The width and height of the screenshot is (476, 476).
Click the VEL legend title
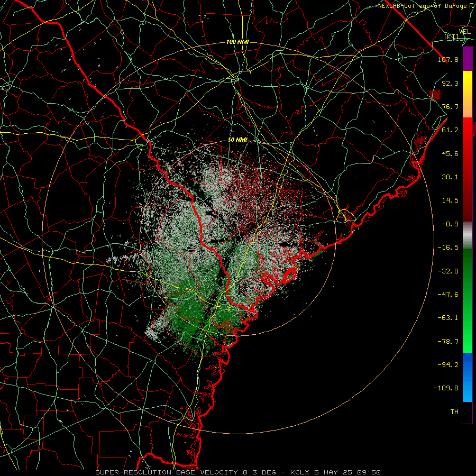(464, 32)
